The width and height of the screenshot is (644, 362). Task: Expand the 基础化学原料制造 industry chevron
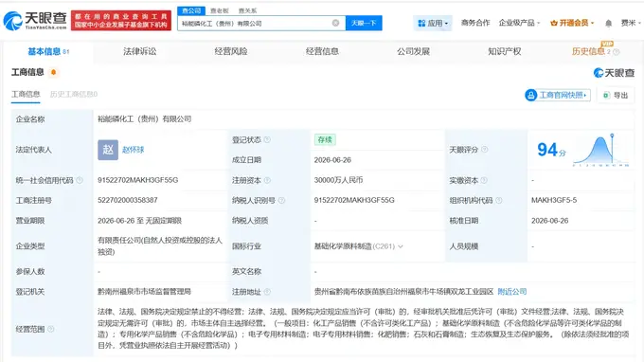coord(401,246)
